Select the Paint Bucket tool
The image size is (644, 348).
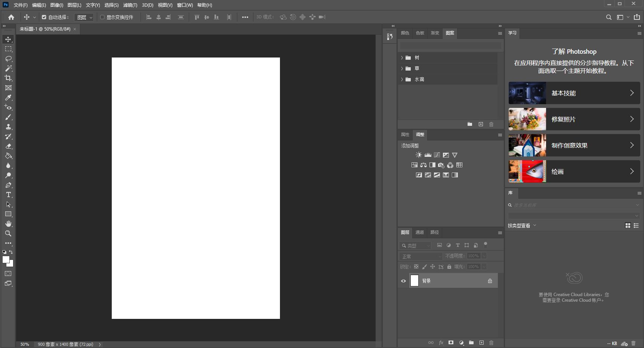coord(8,156)
